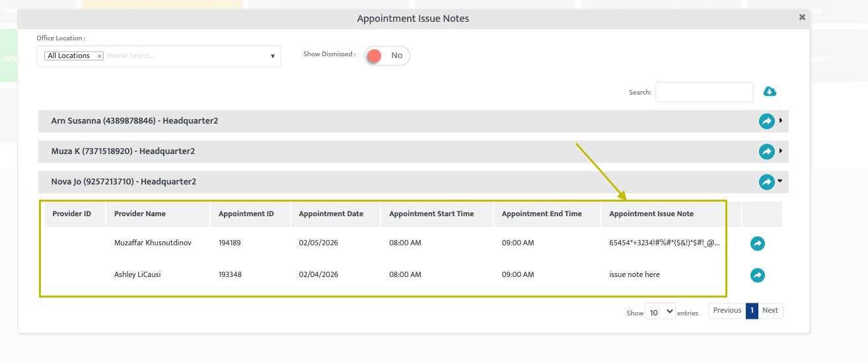Viewport: 868px width, 363px height.
Task: Toggle the Show Dismissed switch
Action: pyautogui.click(x=386, y=56)
